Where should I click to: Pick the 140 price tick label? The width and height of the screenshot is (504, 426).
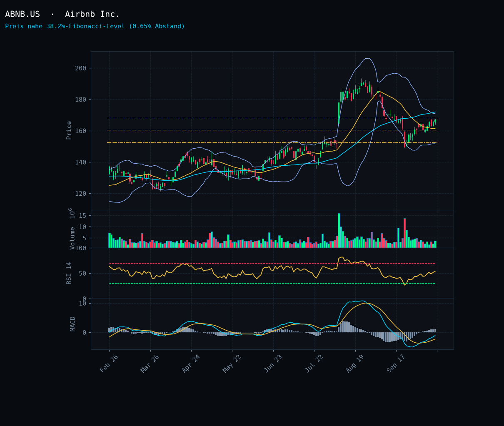[x=80, y=162]
